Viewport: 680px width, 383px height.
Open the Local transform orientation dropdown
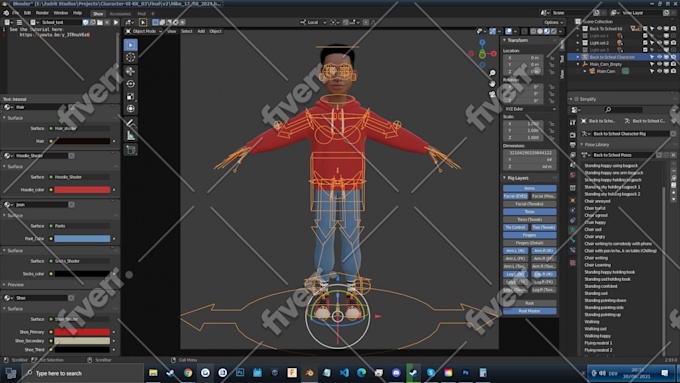point(313,22)
